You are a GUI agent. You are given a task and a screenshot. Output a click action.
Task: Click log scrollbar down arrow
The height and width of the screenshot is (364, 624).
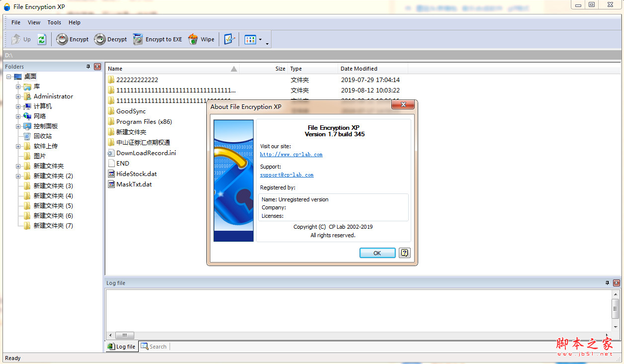coord(616,327)
